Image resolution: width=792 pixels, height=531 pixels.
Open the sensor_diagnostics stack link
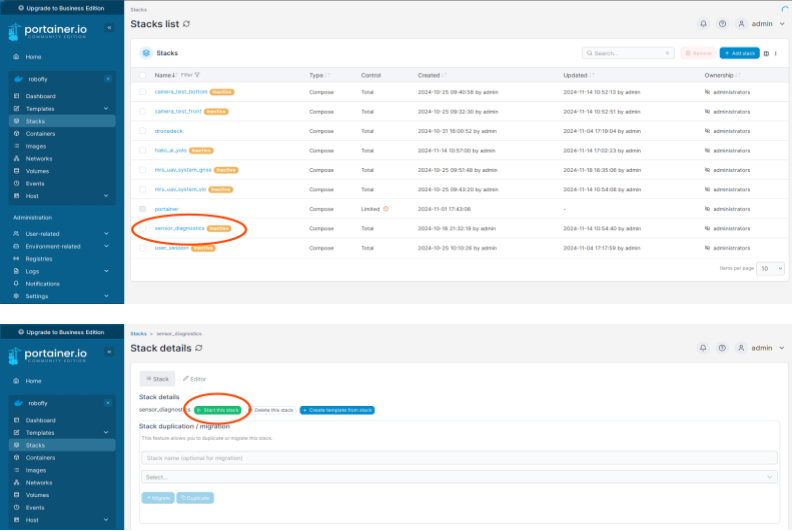coord(179,228)
